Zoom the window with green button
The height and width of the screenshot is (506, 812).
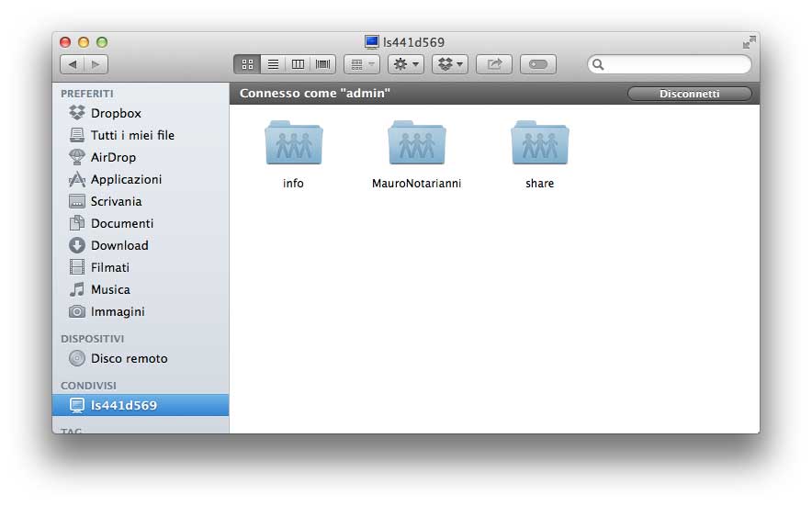102,42
